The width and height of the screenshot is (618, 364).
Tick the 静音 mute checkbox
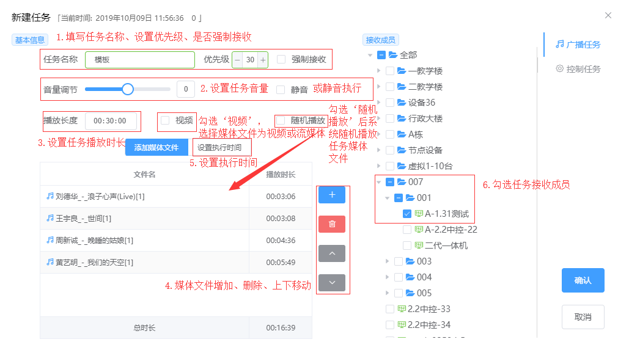click(281, 89)
